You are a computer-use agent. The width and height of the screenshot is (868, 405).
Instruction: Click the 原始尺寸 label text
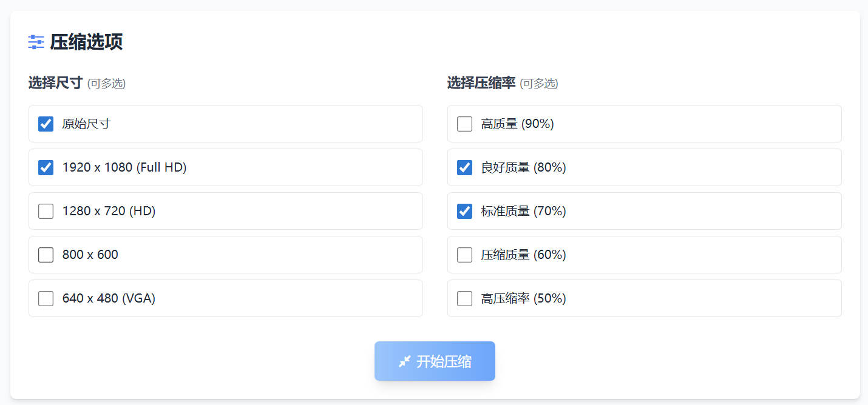(x=86, y=124)
